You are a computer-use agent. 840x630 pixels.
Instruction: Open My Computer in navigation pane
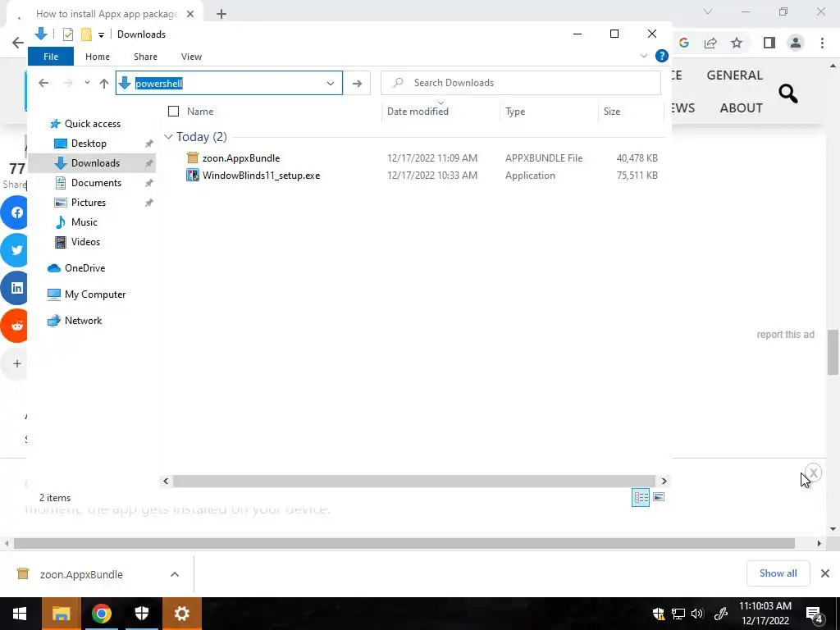point(95,294)
